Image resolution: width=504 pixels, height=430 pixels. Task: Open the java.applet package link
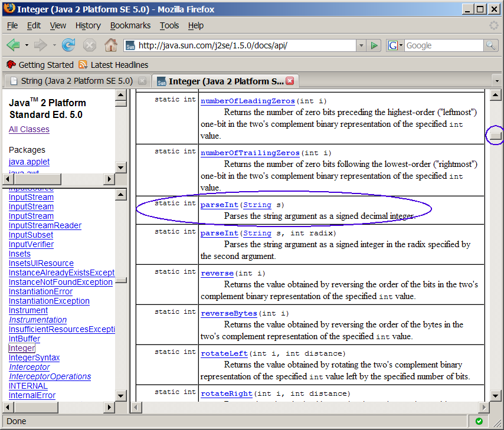(30, 162)
